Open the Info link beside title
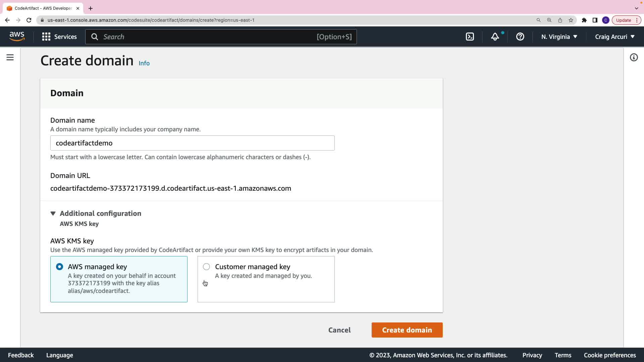 pos(144,63)
